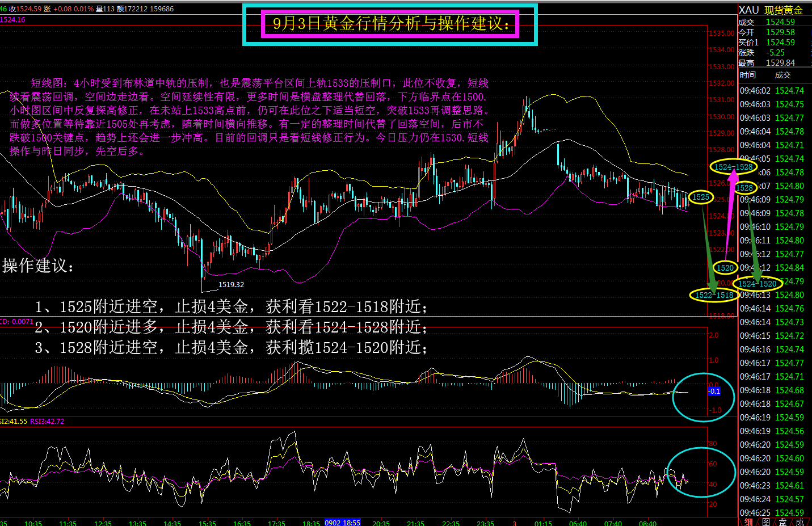This screenshot has height=526, width=812.
Task: Select tick row 09:46:15 1524.72
Action: [772, 336]
